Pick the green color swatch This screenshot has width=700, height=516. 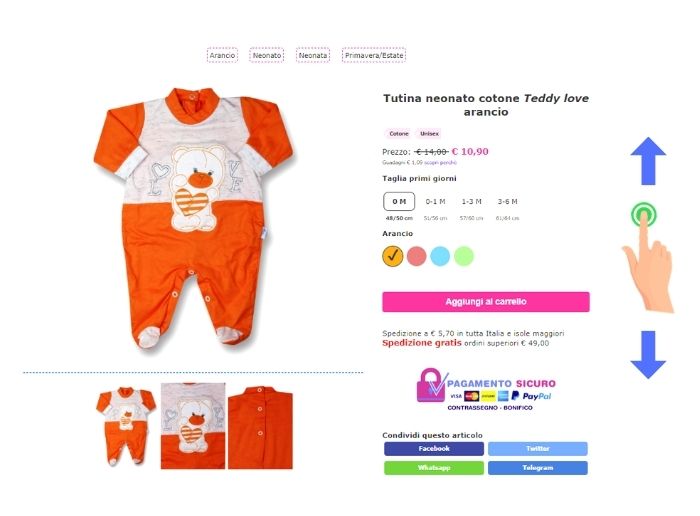pyautogui.click(x=464, y=256)
